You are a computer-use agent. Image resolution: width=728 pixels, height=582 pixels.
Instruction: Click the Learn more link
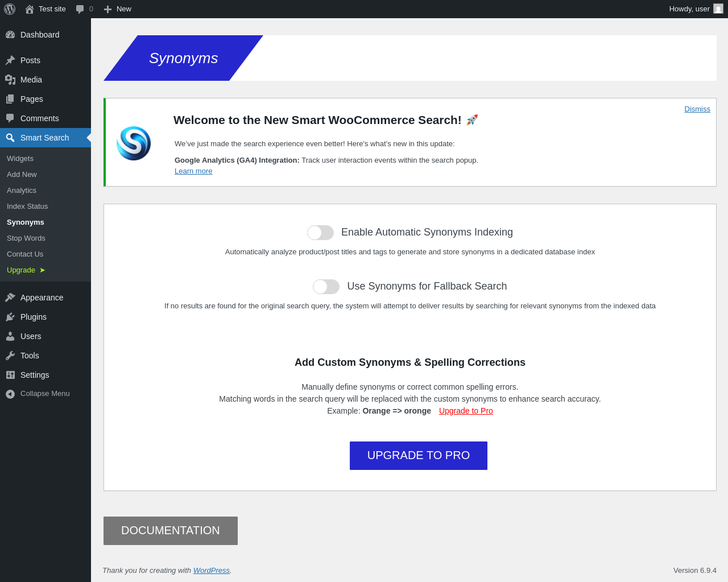coord(193,171)
